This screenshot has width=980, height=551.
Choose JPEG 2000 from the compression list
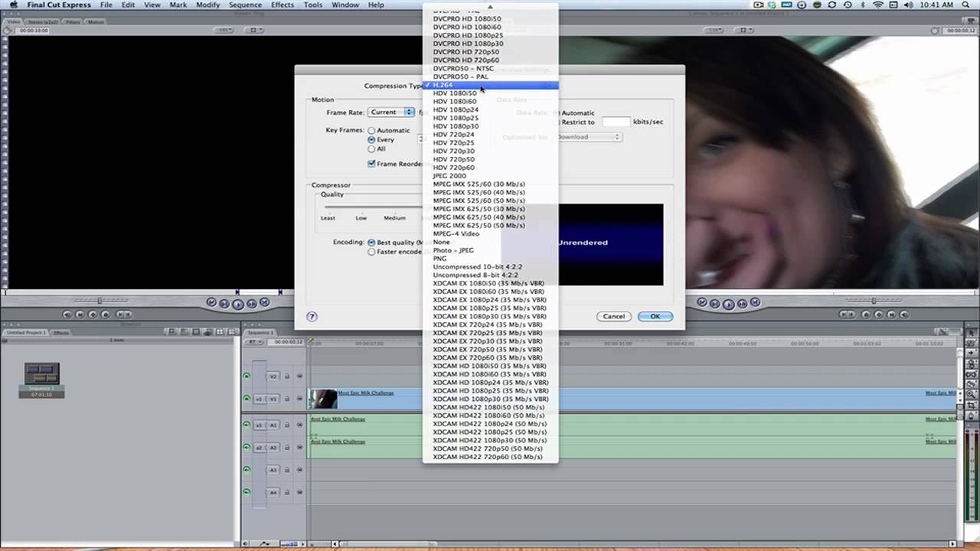pos(491,176)
